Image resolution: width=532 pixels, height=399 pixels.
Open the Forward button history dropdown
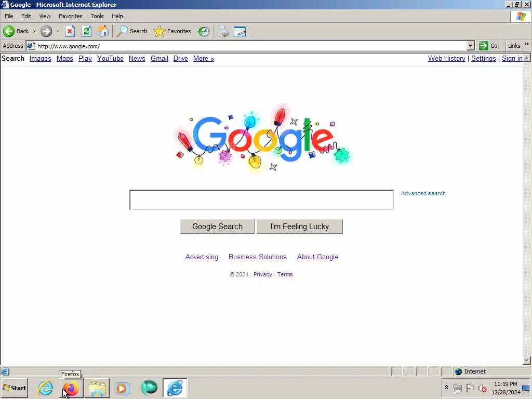point(58,31)
